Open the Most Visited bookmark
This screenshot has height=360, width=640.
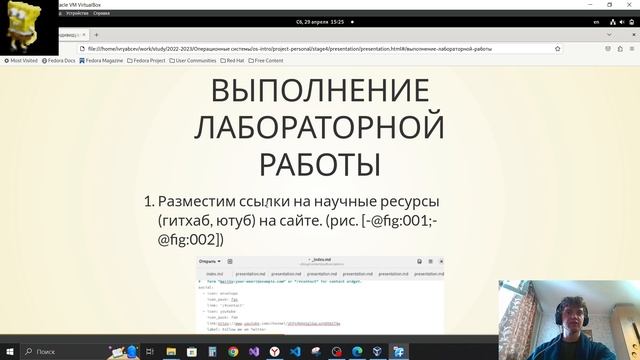[21, 60]
